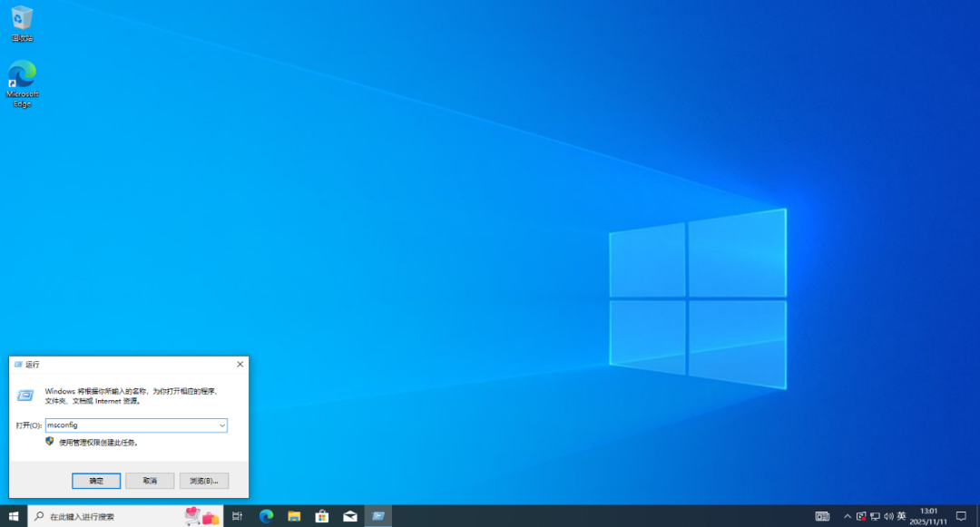980x527 pixels.
Task: Select the Microsoft Edge desktop shortcut
Action: coord(22,84)
